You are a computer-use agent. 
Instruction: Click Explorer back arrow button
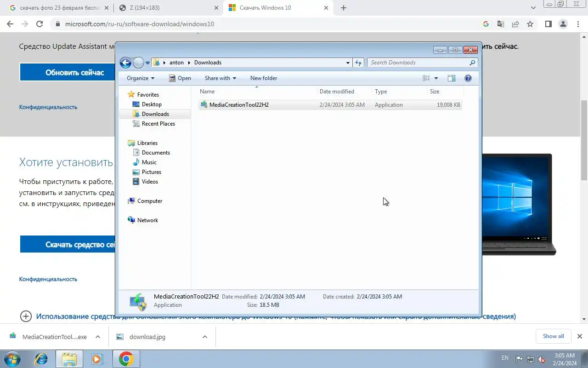125,63
